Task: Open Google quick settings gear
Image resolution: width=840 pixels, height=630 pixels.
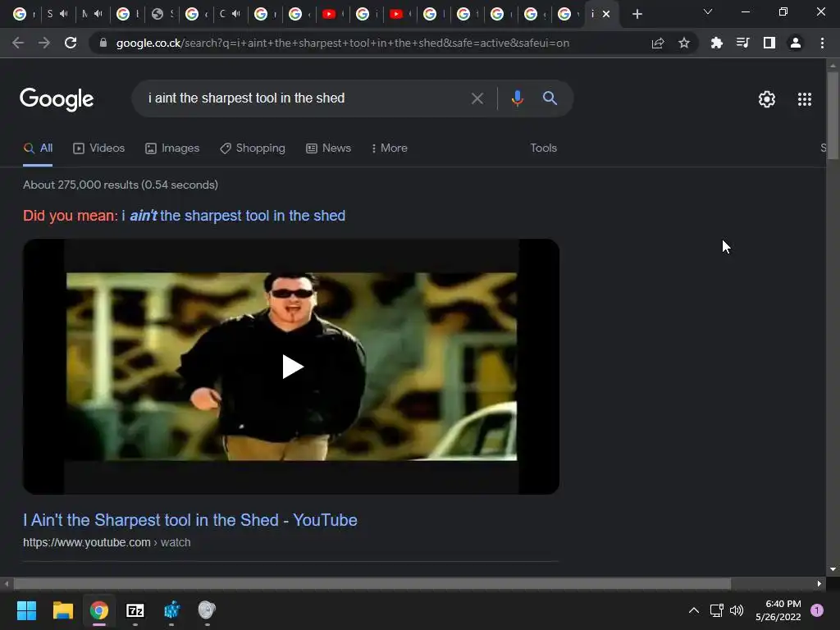Action: pos(767,99)
